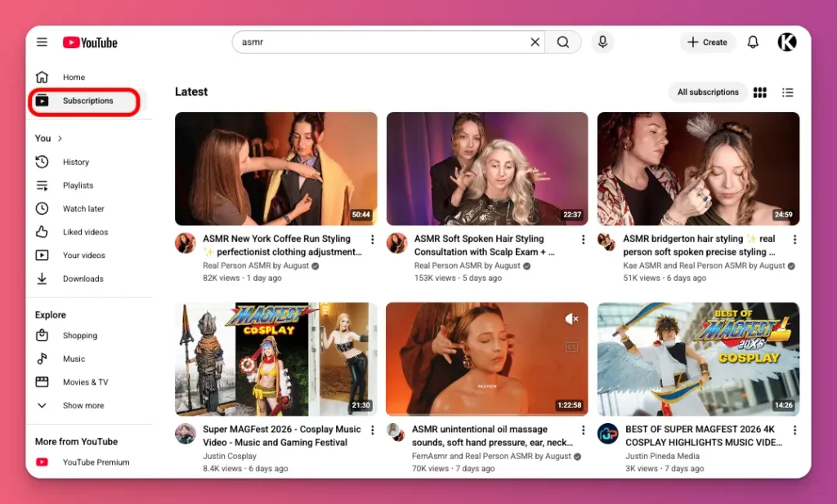
Task: Run the search with the magnifier icon
Action: (563, 42)
